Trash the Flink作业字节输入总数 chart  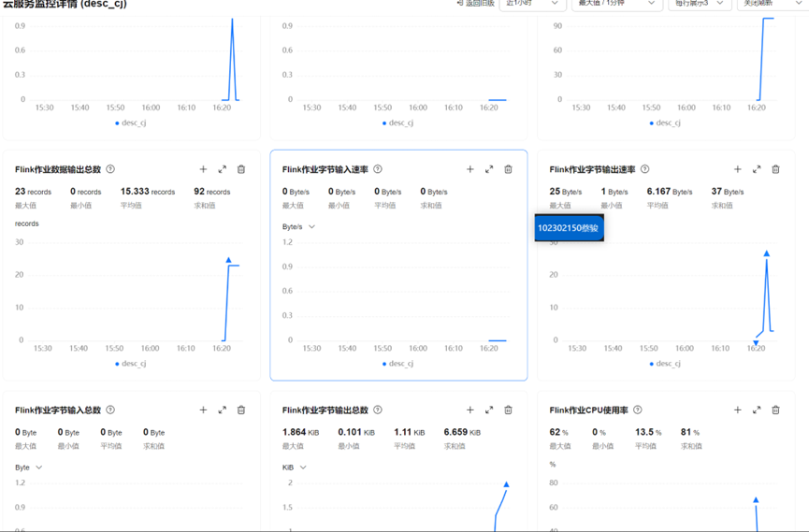[x=241, y=410]
